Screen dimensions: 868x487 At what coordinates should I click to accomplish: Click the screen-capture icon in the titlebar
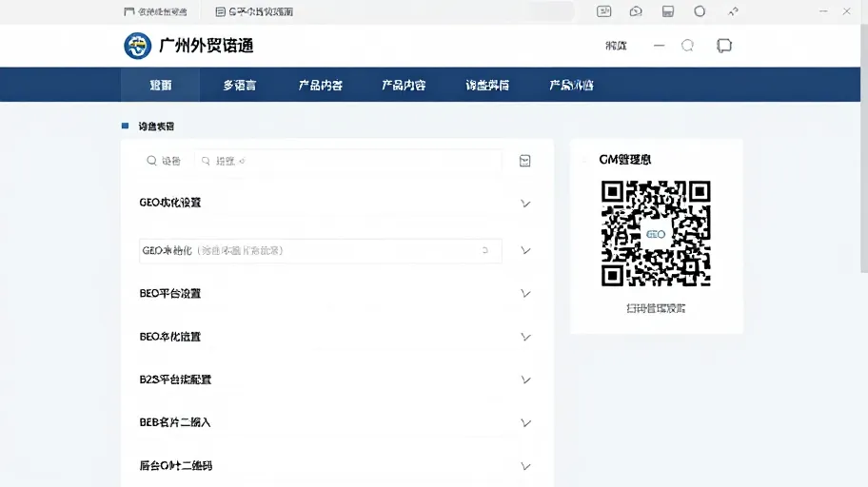click(x=604, y=11)
